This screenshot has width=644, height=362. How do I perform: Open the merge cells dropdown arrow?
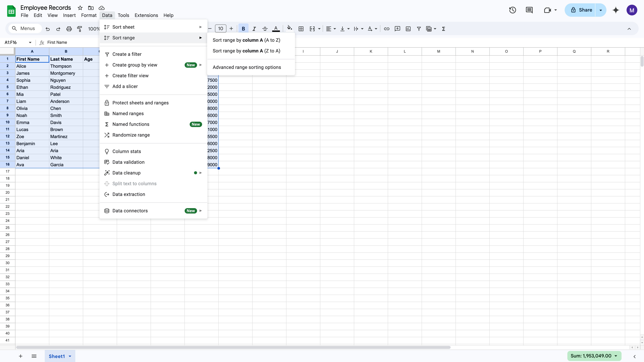pyautogui.click(x=319, y=29)
